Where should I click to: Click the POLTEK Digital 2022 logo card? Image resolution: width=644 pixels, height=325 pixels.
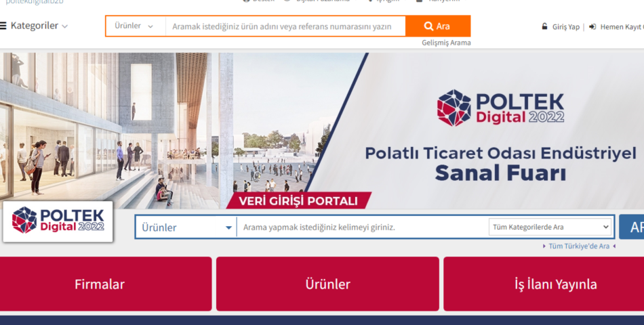click(58, 221)
